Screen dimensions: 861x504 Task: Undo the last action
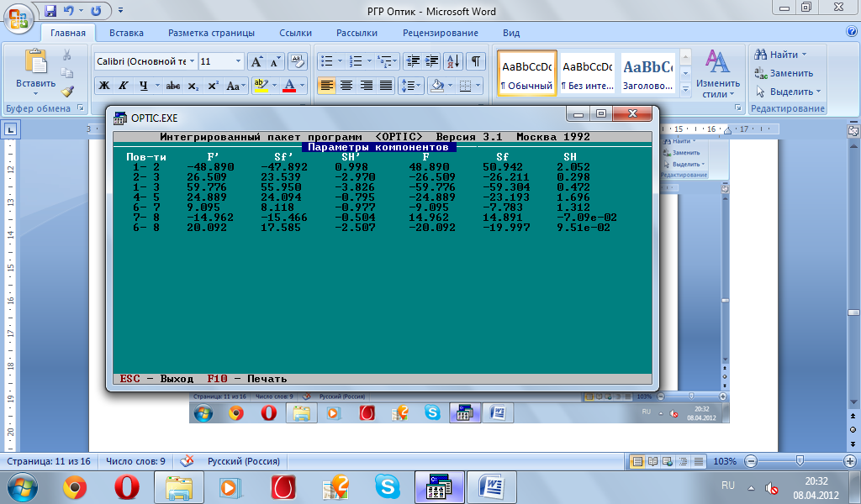click(68, 10)
